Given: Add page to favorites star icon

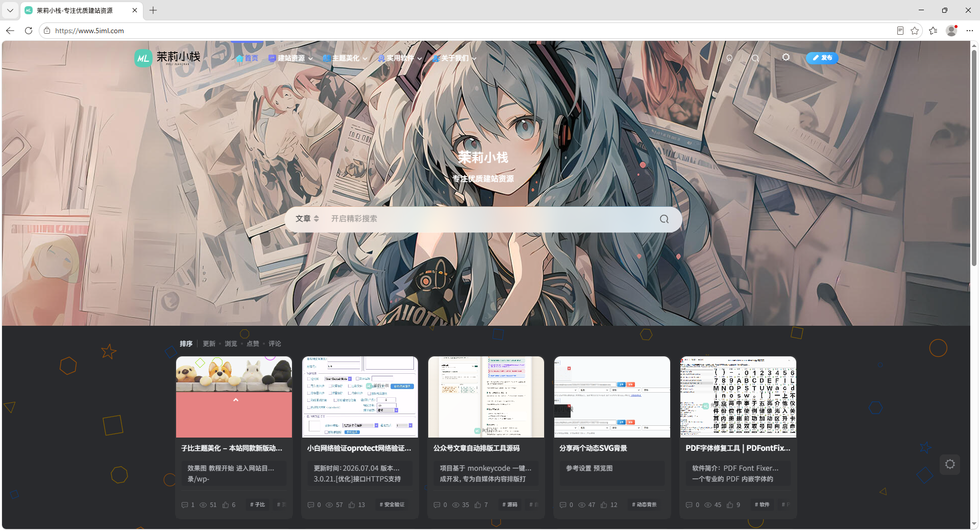Looking at the screenshot, I should (x=915, y=31).
